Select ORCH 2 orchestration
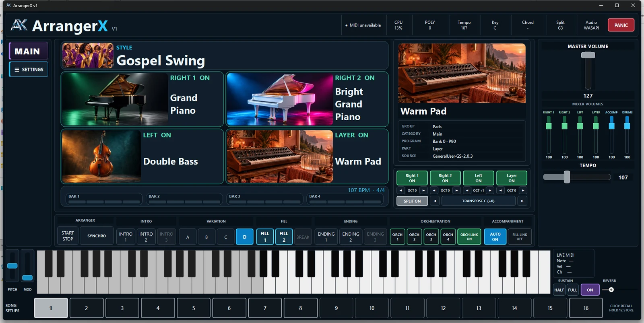Image resolution: width=644 pixels, height=323 pixels. [x=414, y=237]
